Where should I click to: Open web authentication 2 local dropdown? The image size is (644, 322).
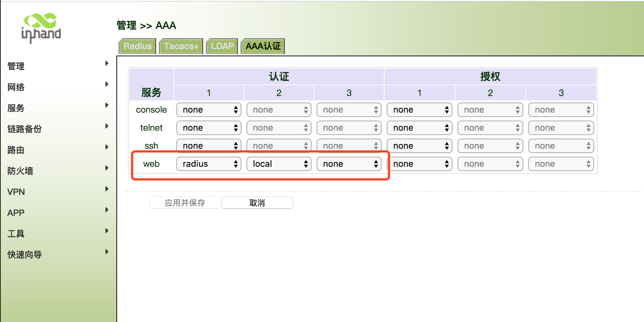pyautogui.click(x=279, y=164)
